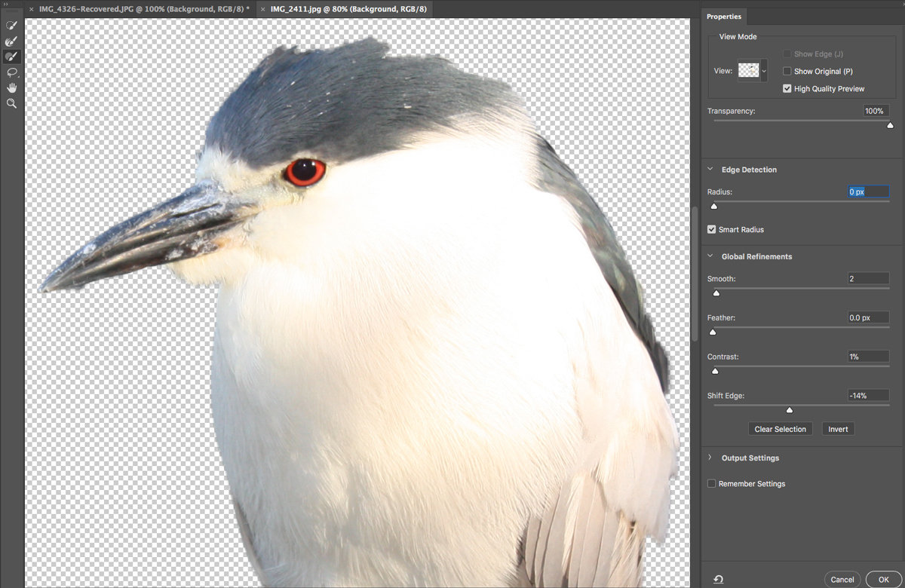Screen dimensions: 905x588
Task: Close the IMG_4326-Recovered.JPG tab
Action: (30, 9)
